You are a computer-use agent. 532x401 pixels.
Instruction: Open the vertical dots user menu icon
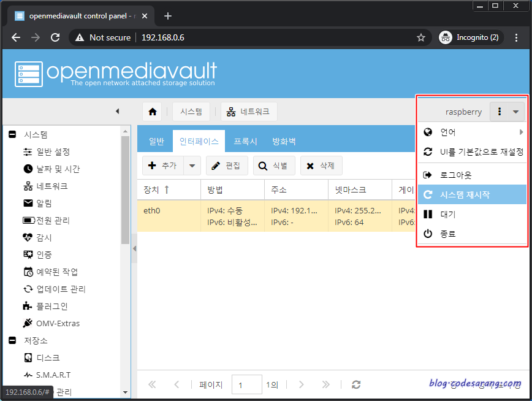coord(499,112)
